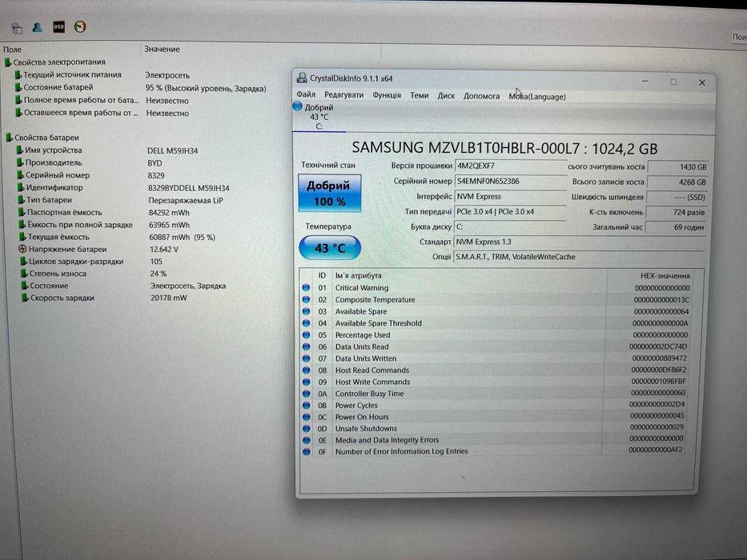Click status orb of Number of Error Information Log Entries
Viewport: 747px width, 560px height.
tap(307, 451)
